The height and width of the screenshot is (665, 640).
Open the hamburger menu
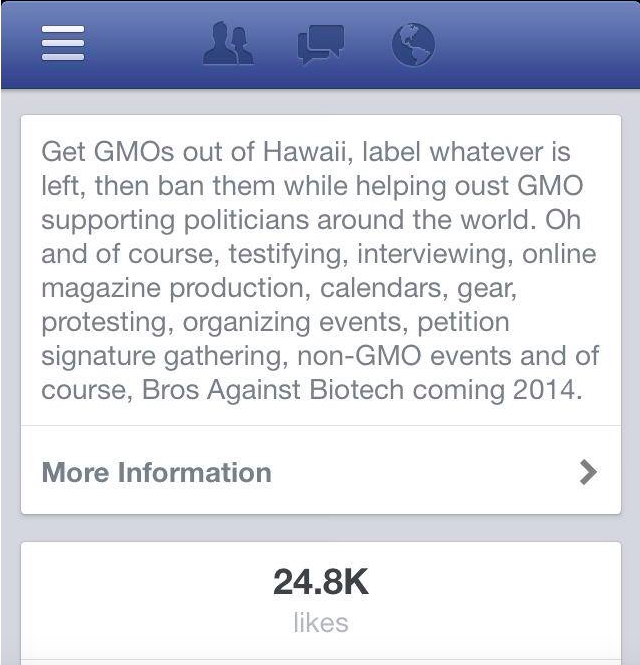click(63, 43)
